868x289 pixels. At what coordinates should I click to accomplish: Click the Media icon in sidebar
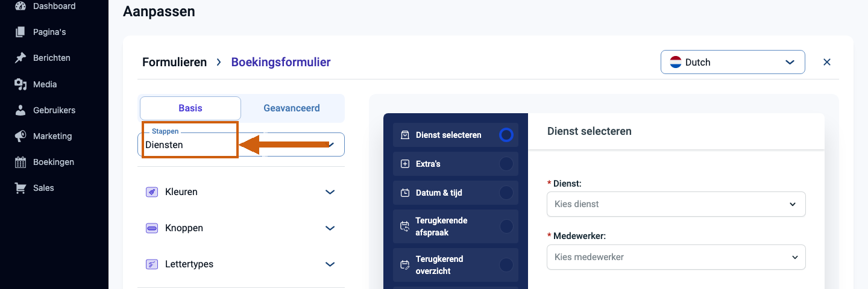click(20, 84)
